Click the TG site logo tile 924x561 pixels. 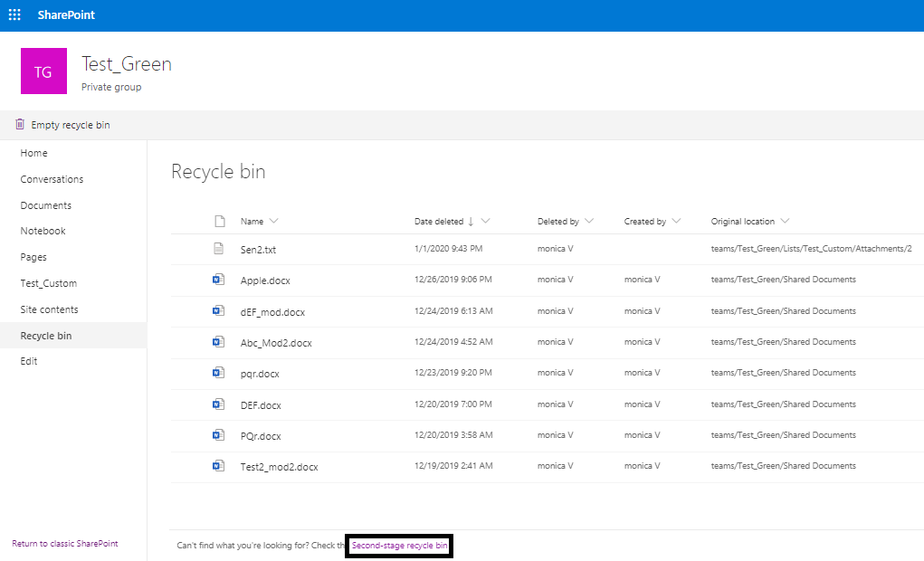(43, 71)
